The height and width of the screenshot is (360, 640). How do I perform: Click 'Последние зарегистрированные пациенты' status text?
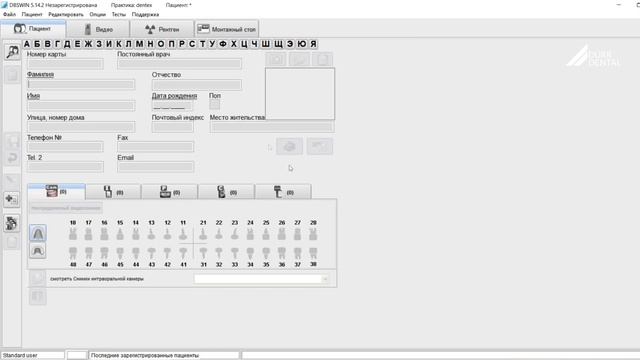[145, 356]
